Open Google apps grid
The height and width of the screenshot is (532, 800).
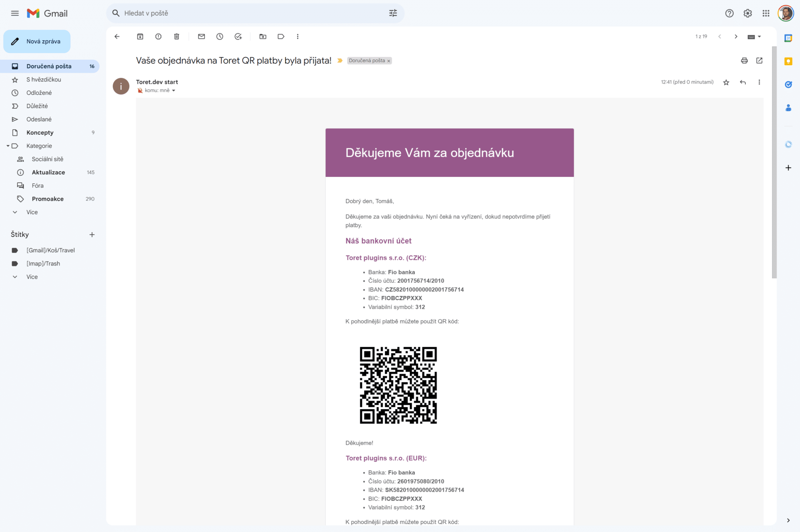click(766, 13)
